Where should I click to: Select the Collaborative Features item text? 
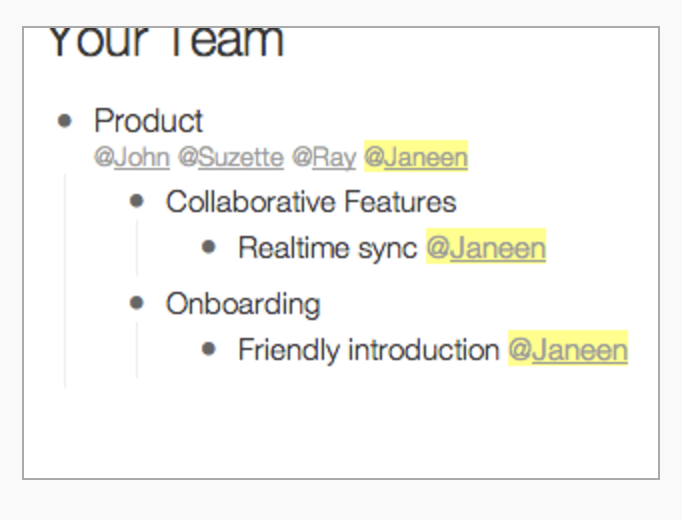(x=311, y=202)
